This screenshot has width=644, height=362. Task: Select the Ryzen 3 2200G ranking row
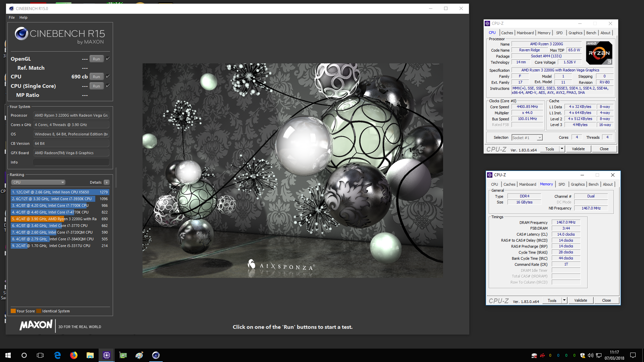pos(60,219)
